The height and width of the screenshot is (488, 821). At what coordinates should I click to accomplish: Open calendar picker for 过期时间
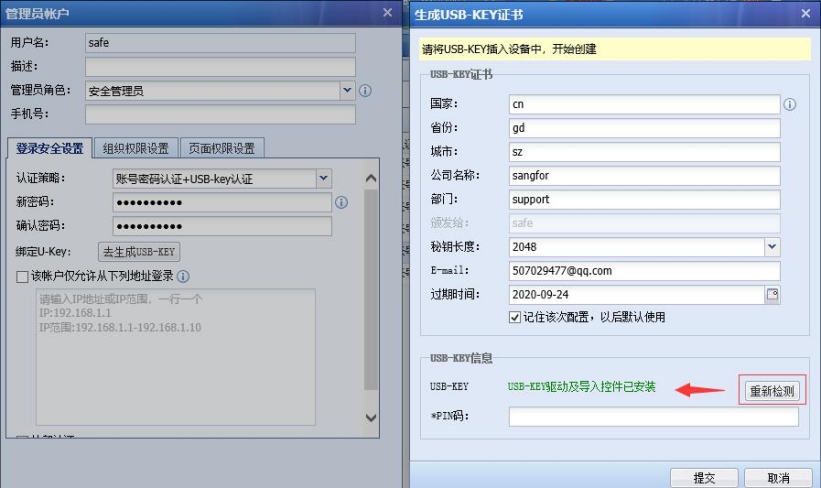pyautogui.click(x=771, y=295)
